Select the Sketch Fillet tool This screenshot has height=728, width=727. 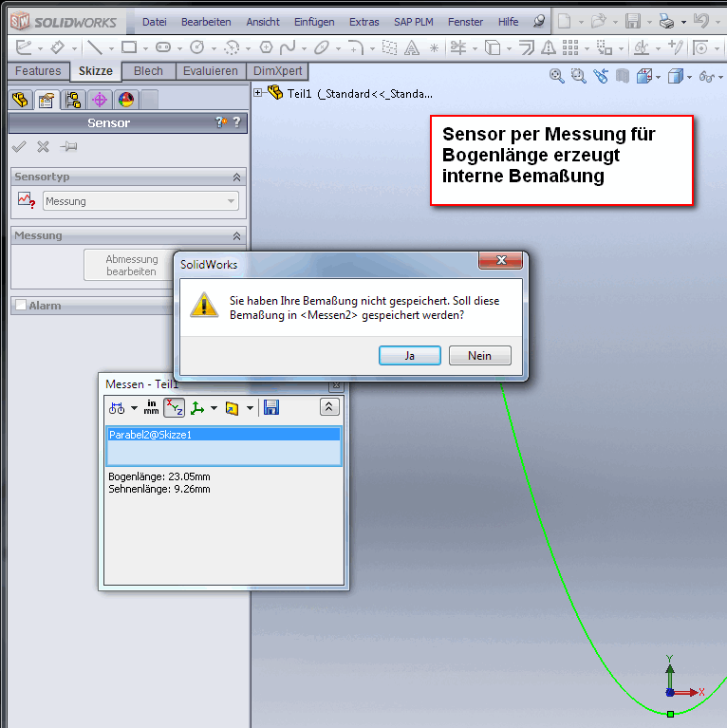[356, 47]
